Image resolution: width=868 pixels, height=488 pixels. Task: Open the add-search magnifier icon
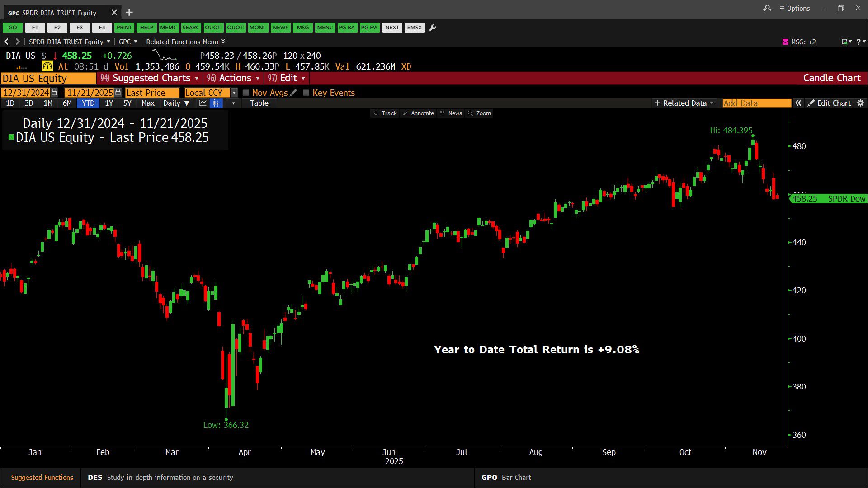pos(767,8)
